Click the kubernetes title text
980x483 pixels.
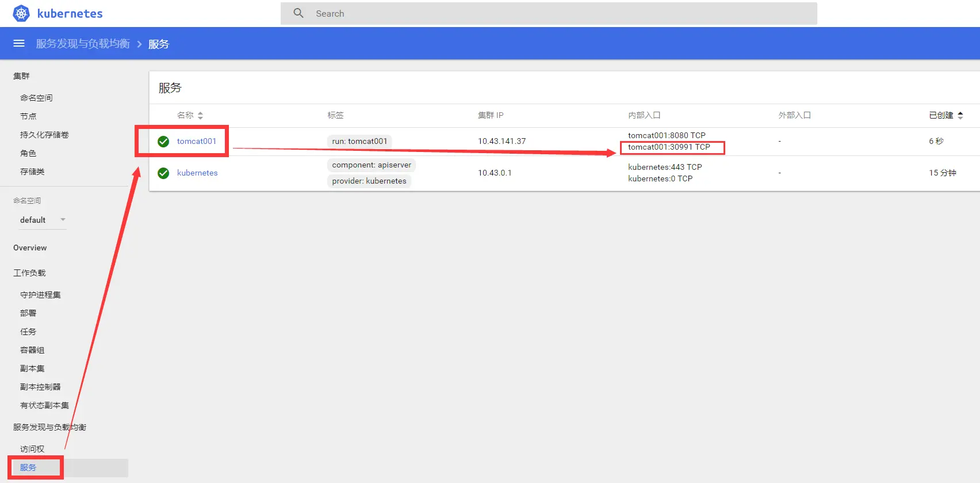point(70,13)
